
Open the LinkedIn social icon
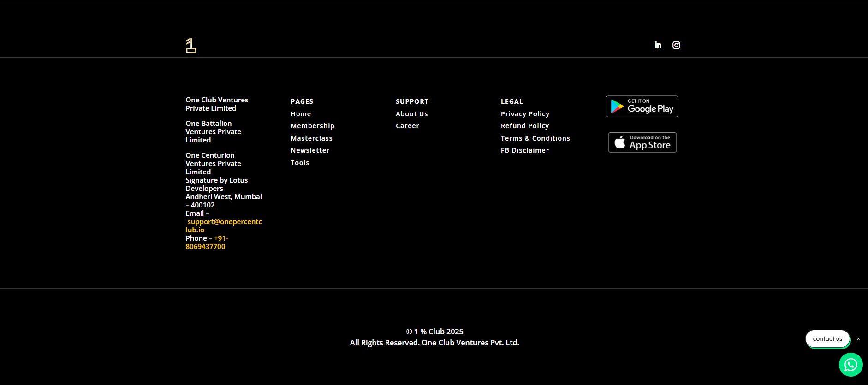[x=658, y=45]
